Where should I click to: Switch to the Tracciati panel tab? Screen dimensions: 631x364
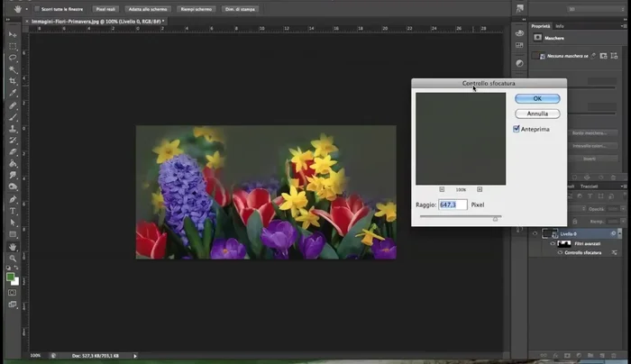pyautogui.click(x=589, y=187)
